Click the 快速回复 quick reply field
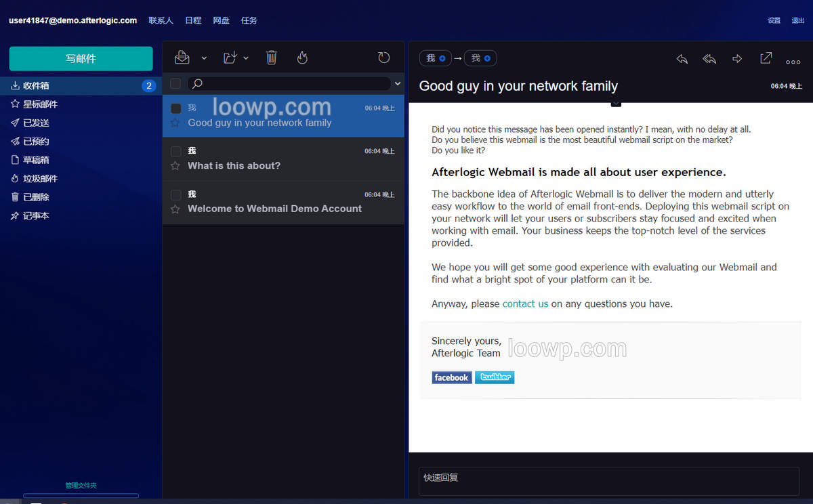Screen dimensions: 813x504 point(608,481)
